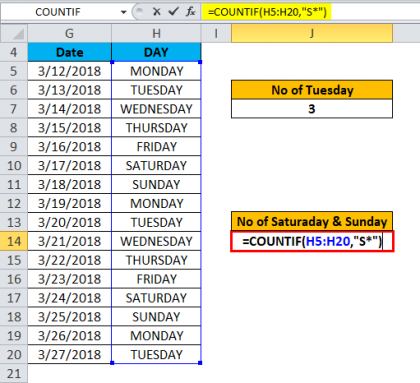Click the cell with date 3/17/2018
The height and width of the screenshot is (383, 420).
pyautogui.click(x=69, y=165)
